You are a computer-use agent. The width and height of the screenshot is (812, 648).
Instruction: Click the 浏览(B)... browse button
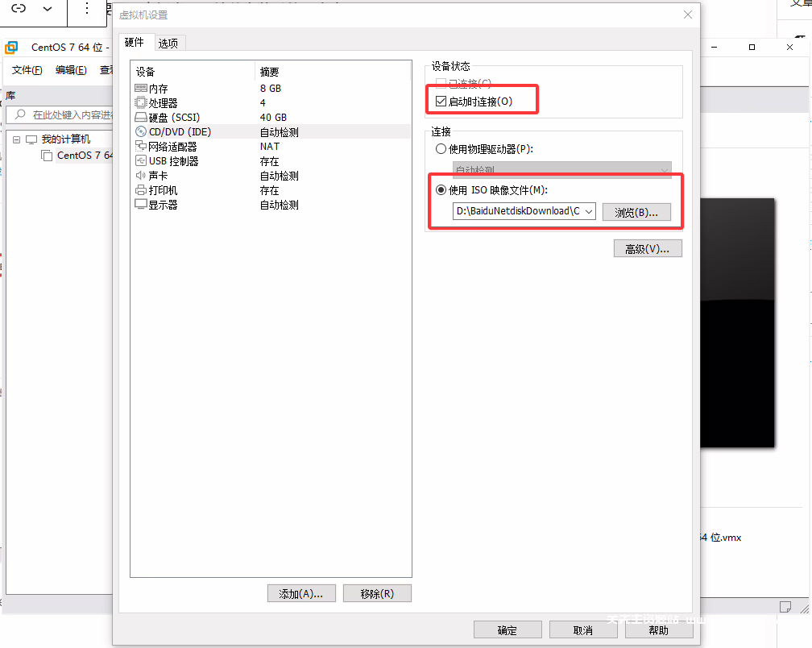[x=636, y=212]
